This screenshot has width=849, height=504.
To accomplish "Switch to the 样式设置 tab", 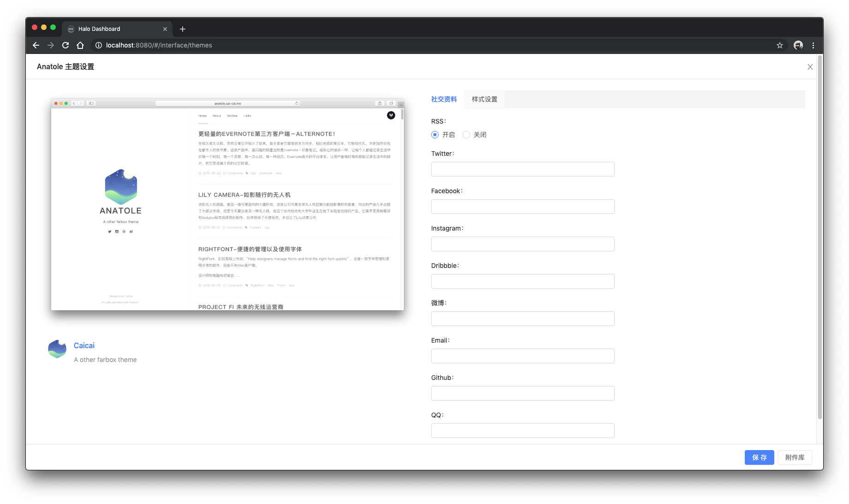I will 484,99.
